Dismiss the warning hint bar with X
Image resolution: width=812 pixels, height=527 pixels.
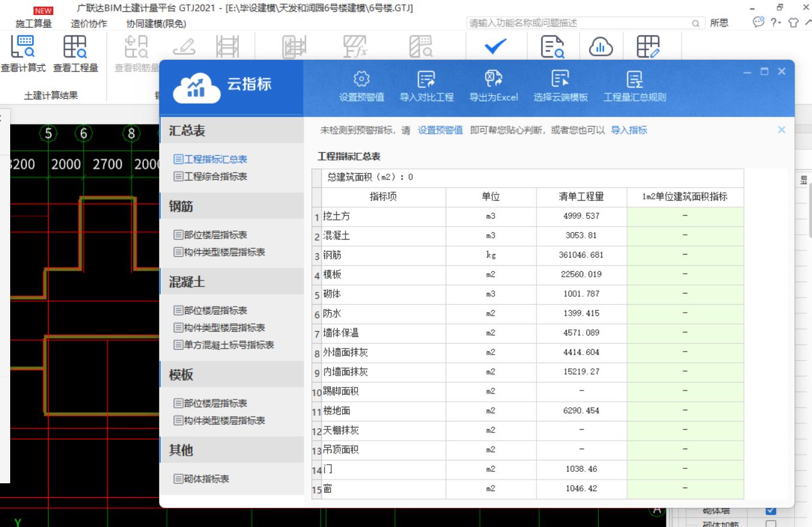point(781,129)
